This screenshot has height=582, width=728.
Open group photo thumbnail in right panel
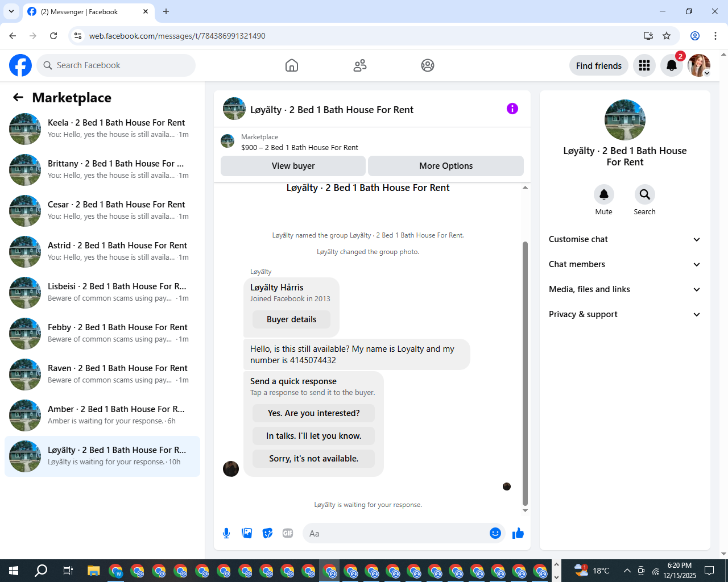point(625,120)
